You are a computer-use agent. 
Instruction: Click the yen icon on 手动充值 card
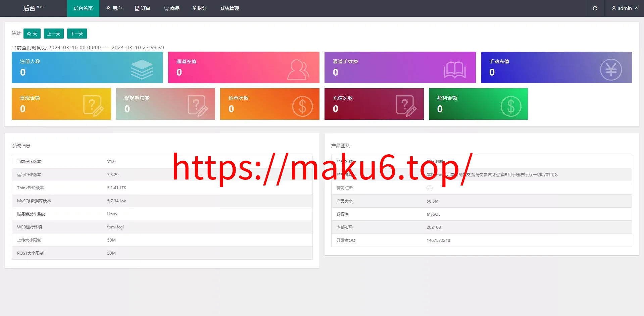611,69
